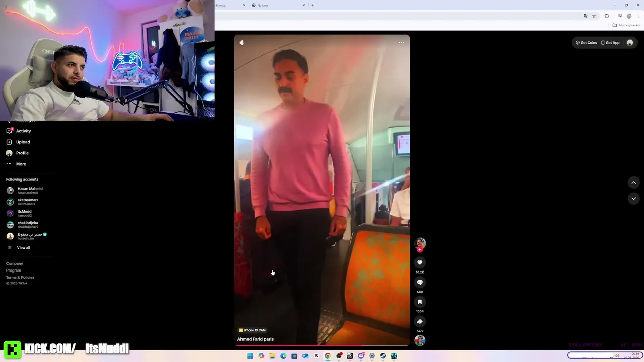Bookmark this page with the star icon
Image resolution: width=644 pixels, height=362 pixels.
tap(594, 16)
